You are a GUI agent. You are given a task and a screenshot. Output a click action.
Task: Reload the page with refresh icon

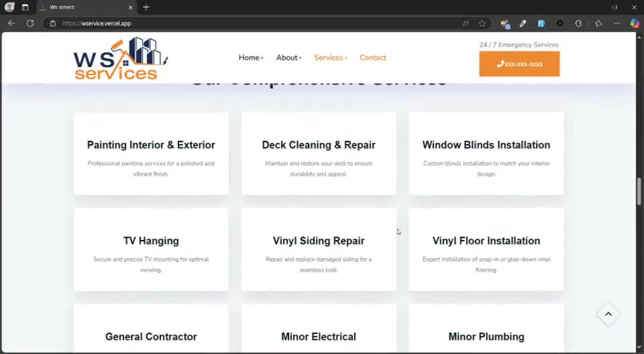tap(30, 23)
